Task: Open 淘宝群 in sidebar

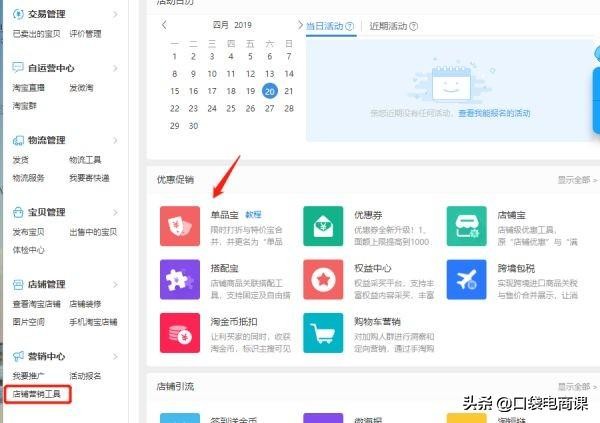Action: [x=24, y=106]
